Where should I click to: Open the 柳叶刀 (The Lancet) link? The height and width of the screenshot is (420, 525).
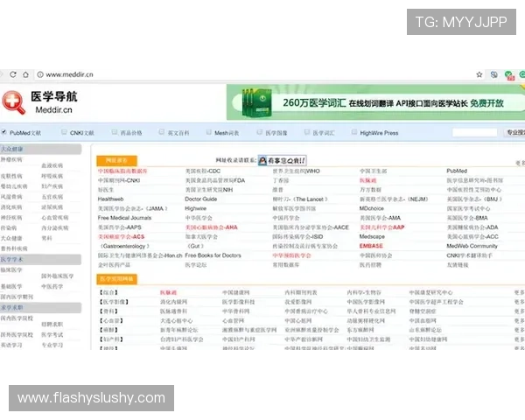(x=299, y=199)
